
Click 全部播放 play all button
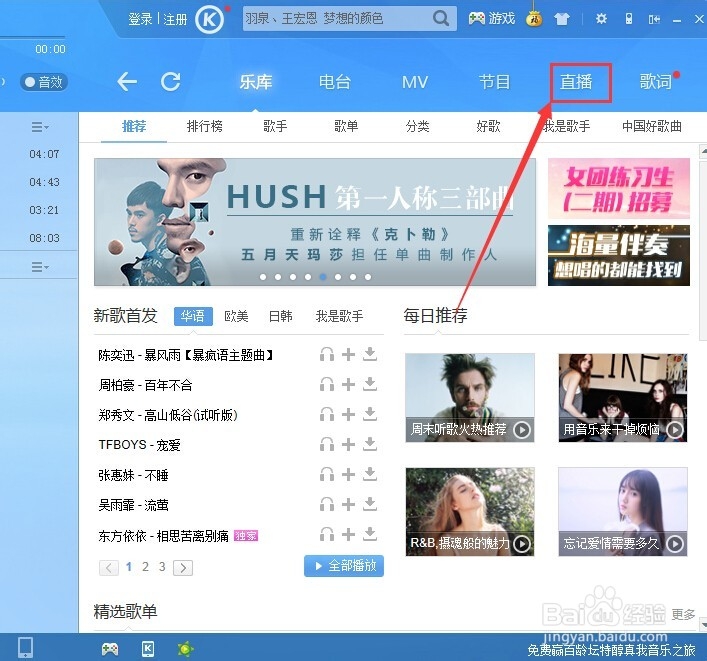(344, 566)
